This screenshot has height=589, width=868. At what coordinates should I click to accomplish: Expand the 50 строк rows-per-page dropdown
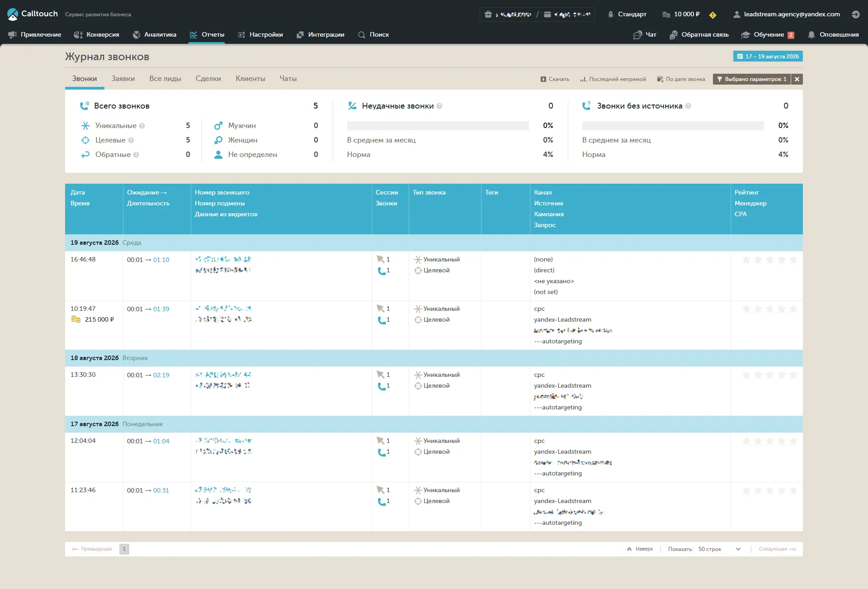coord(719,549)
